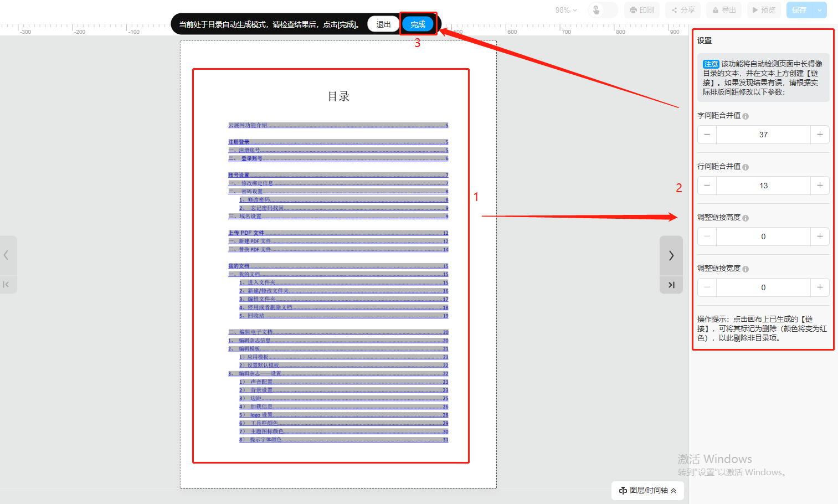Click the 注册登录 table of contents link
Image resolution: width=838 pixels, height=504 pixels.
tap(239, 142)
